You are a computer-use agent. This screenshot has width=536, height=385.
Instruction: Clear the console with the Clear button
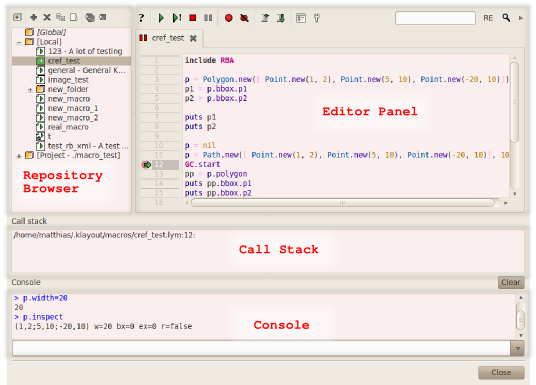click(x=511, y=282)
